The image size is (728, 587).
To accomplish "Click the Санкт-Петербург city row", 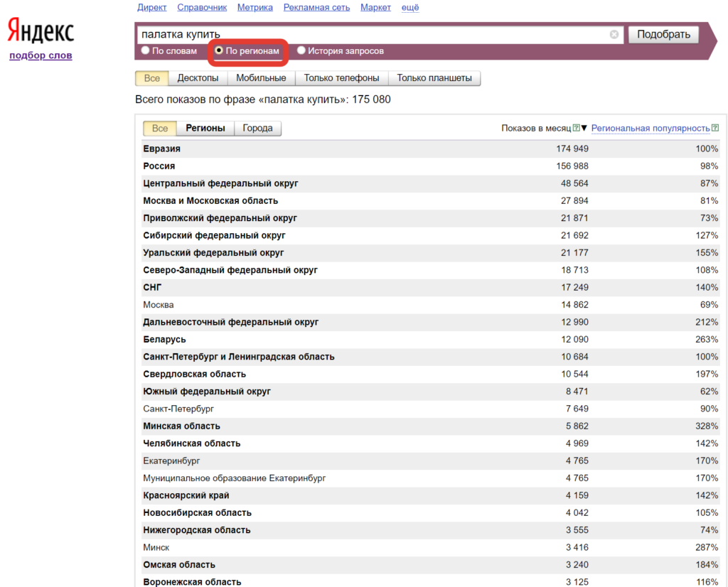I will 431,409.
